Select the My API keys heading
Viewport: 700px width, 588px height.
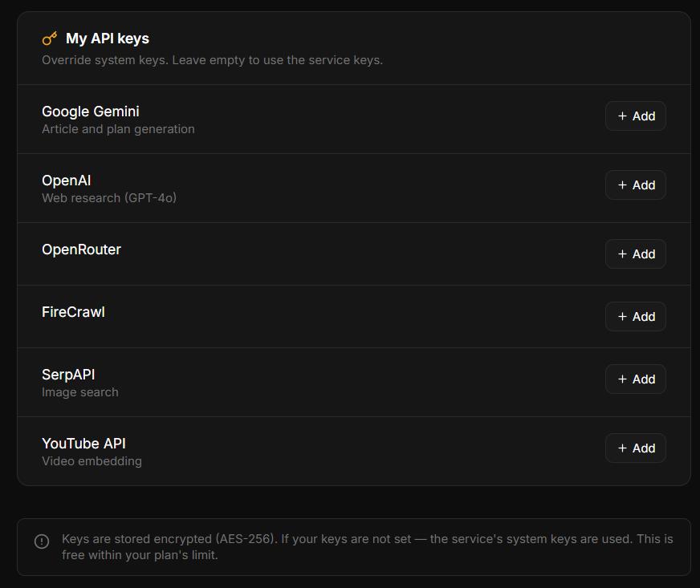click(x=108, y=39)
